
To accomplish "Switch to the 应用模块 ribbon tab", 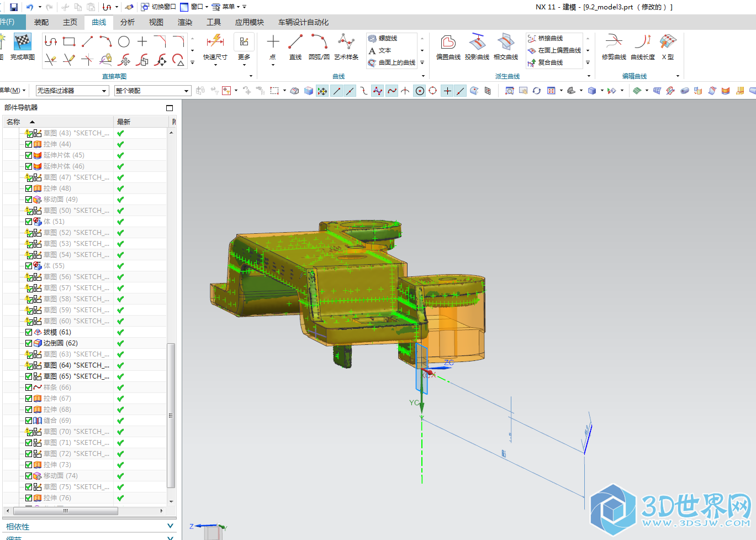I will pyautogui.click(x=250, y=22).
